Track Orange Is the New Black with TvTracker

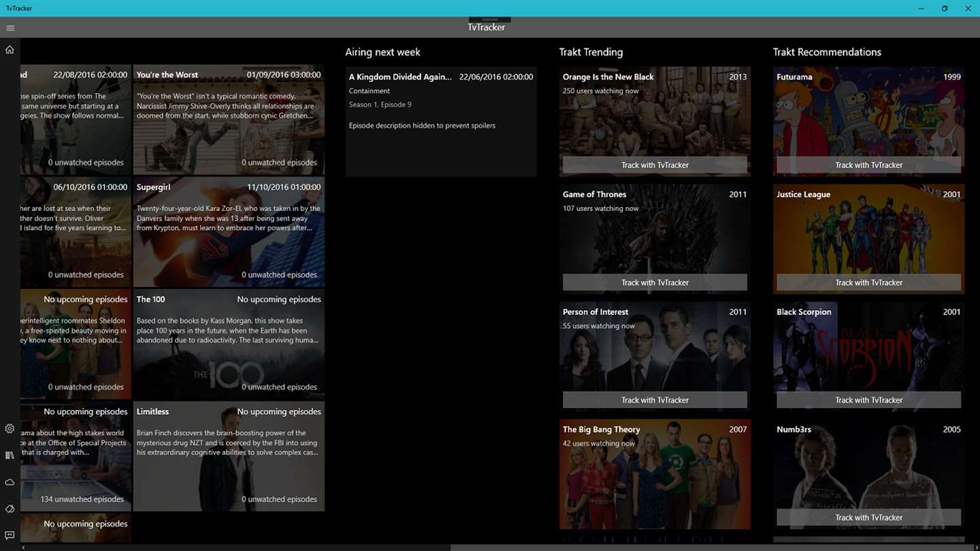tap(655, 165)
